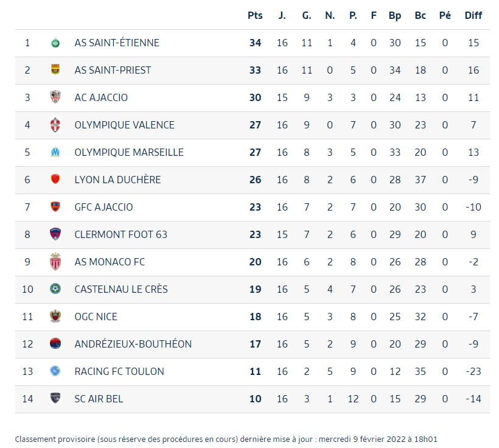This screenshot has height=448, width=499.
Task: Click the Pé penalties column header
Action: (x=445, y=16)
